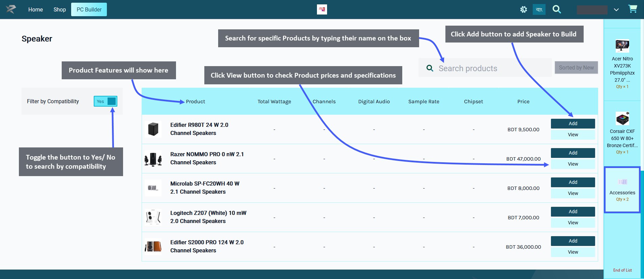Click End of List label in sidebar
This screenshot has height=279, width=644.
[x=622, y=270]
